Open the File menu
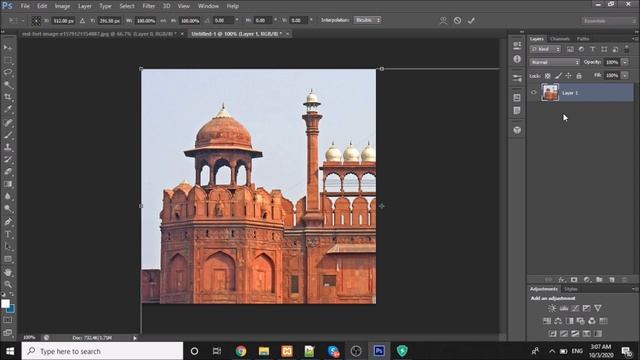Screen dimensions: 640x360 25,6
